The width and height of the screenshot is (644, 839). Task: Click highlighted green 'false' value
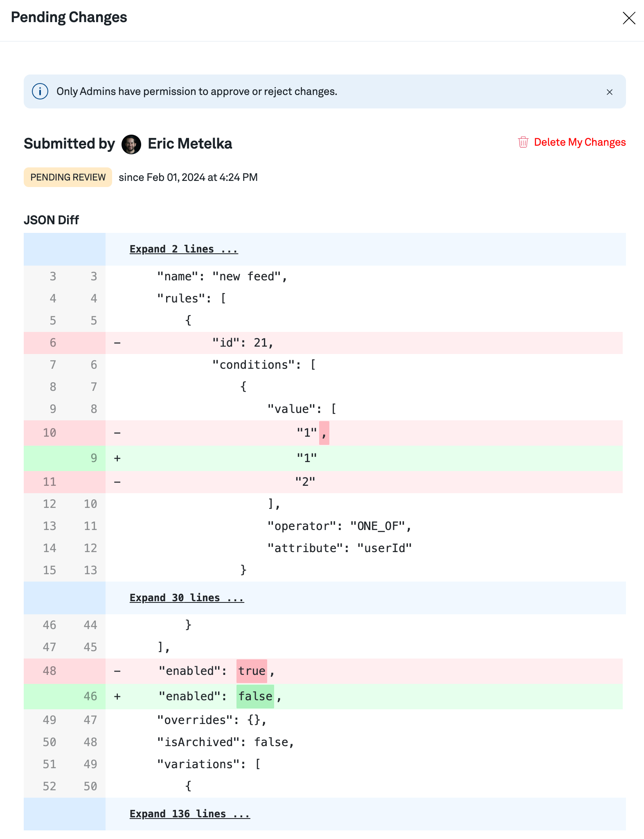pos(255,696)
